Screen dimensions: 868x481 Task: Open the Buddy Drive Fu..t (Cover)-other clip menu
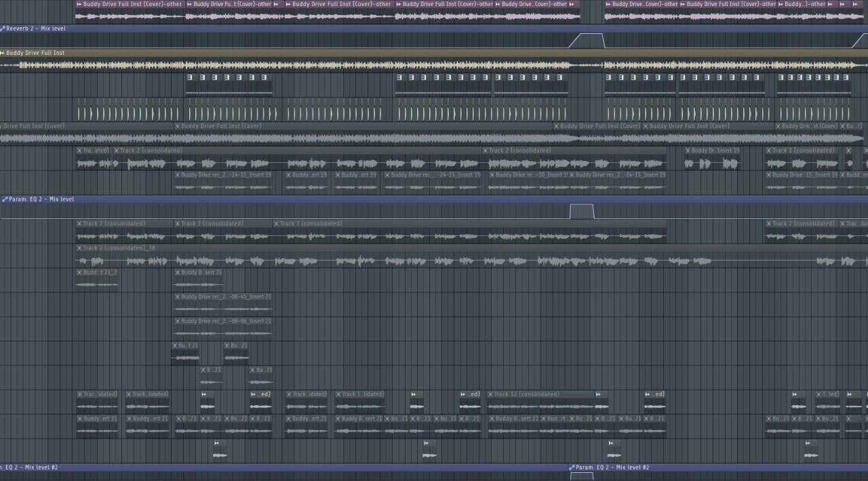[x=189, y=4]
